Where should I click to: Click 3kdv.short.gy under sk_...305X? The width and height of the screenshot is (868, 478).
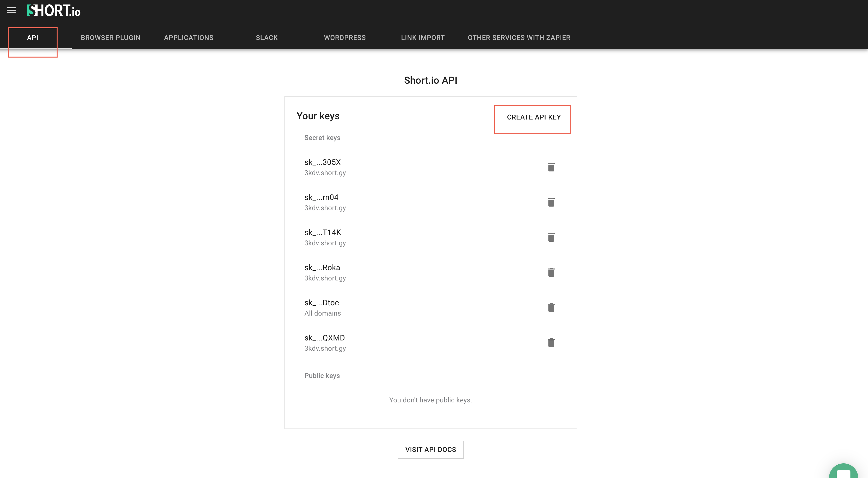click(x=325, y=173)
